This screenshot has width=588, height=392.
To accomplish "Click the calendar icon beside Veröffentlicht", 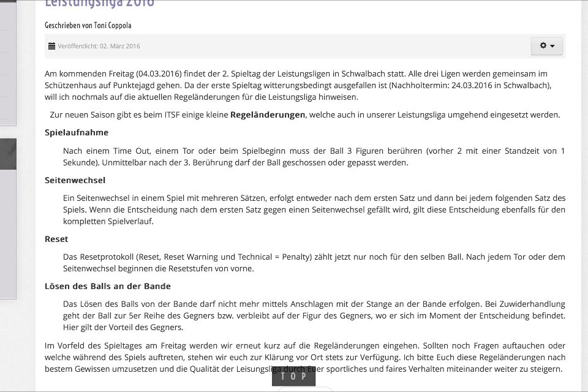I will [51, 46].
